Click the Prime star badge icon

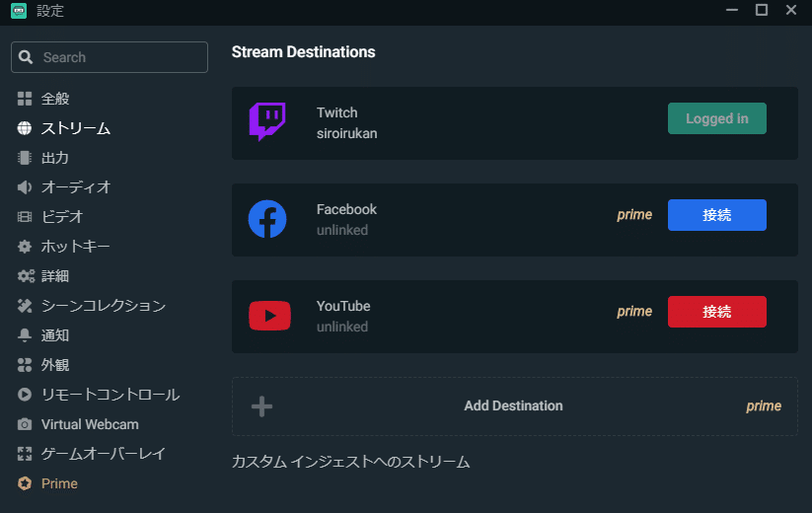(x=25, y=483)
